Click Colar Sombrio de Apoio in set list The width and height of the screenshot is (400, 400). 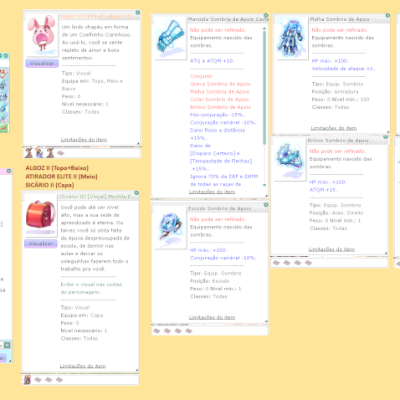(x=219, y=99)
